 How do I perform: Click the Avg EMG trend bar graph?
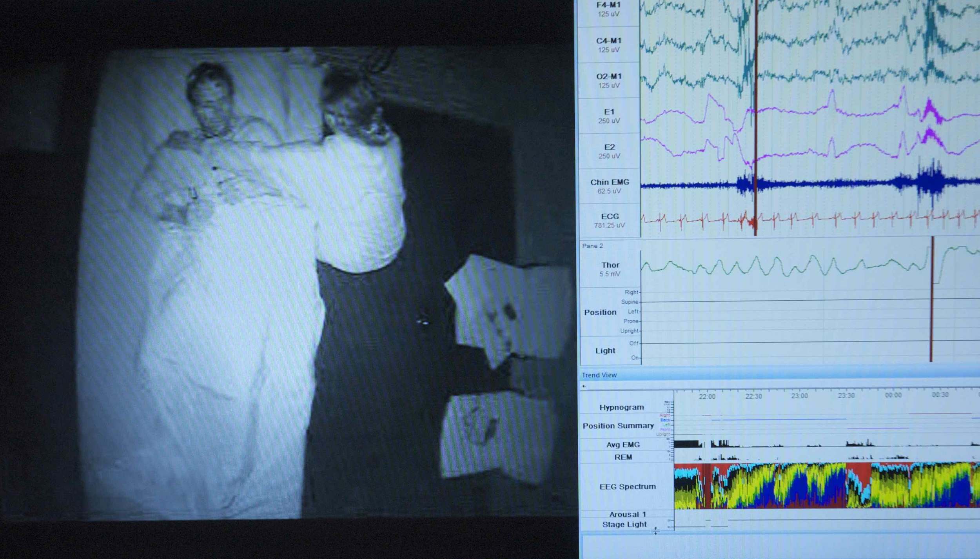827,444
